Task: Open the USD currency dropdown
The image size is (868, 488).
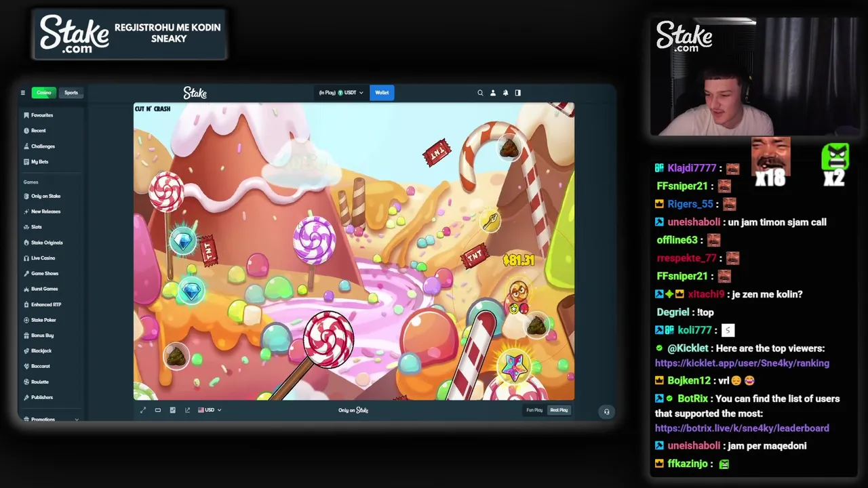Action: pos(210,410)
